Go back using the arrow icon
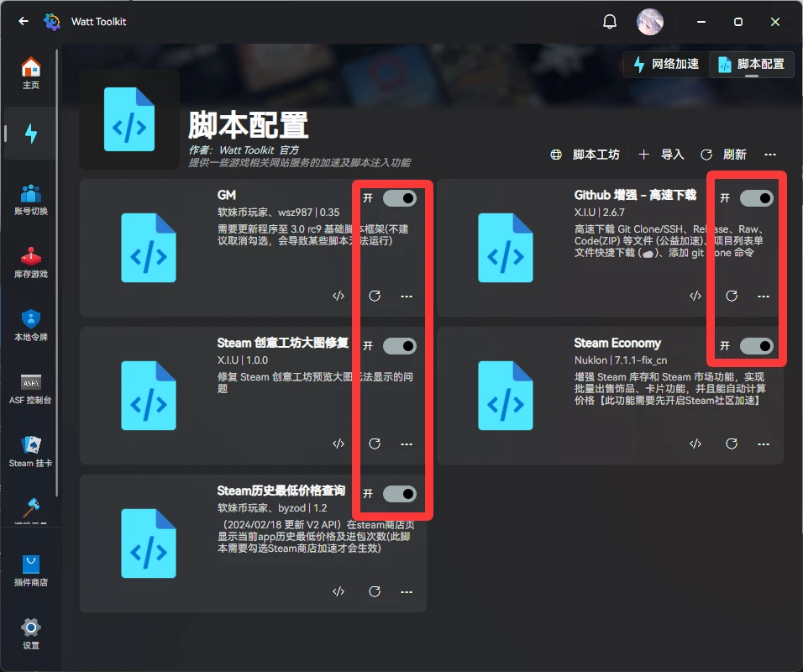 point(24,21)
